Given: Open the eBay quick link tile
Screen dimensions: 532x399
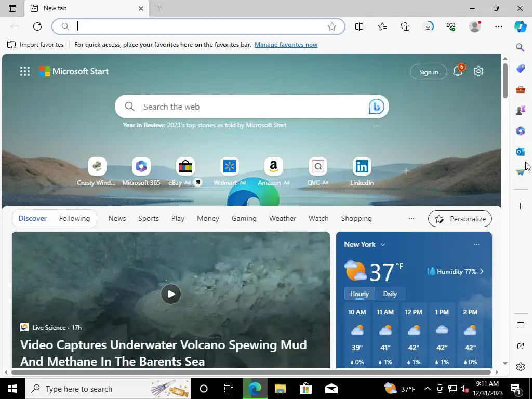Looking at the screenshot, I should click(185, 171).
